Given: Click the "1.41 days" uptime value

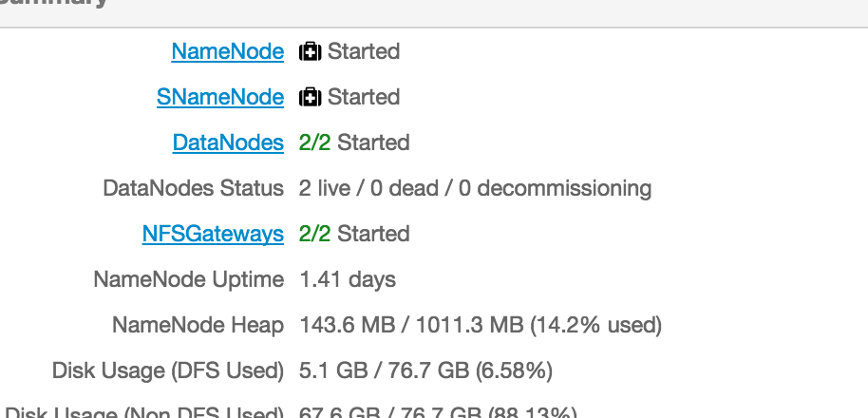Looking at the screenshot, I should tap(348, 279).
